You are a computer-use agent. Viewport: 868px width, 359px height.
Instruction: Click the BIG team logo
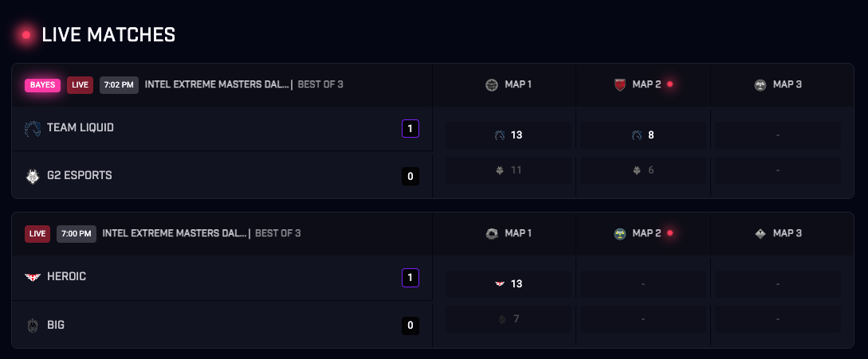pos(33,325)
